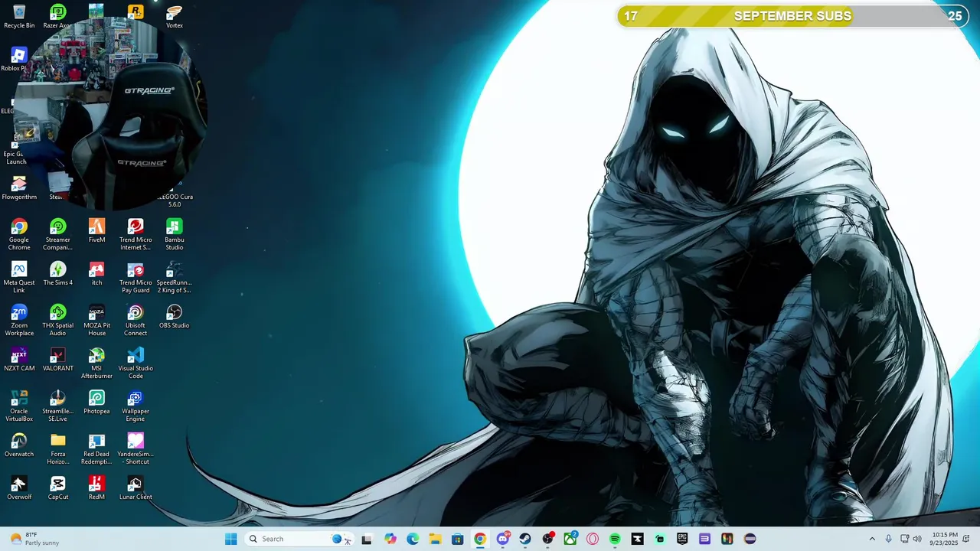Screen dimensions: 980x551
Task: Show hidden system tray icons
Action: [871, 539]
